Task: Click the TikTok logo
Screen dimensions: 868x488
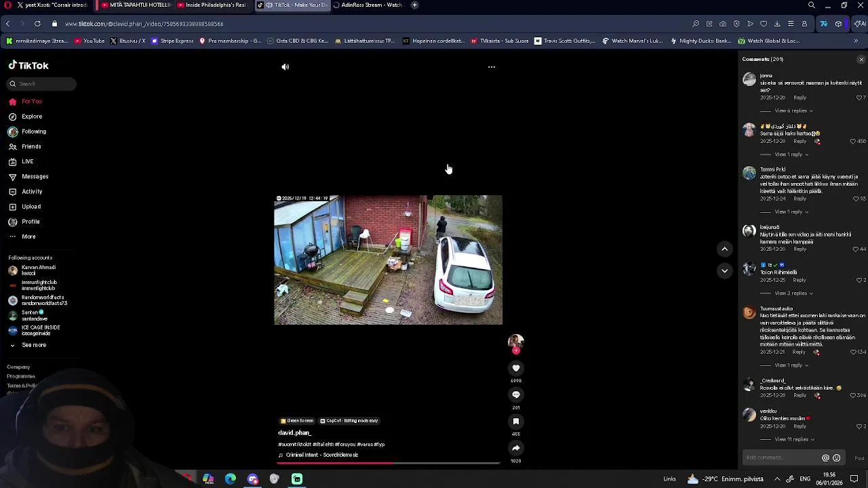Action: [28, 66]
